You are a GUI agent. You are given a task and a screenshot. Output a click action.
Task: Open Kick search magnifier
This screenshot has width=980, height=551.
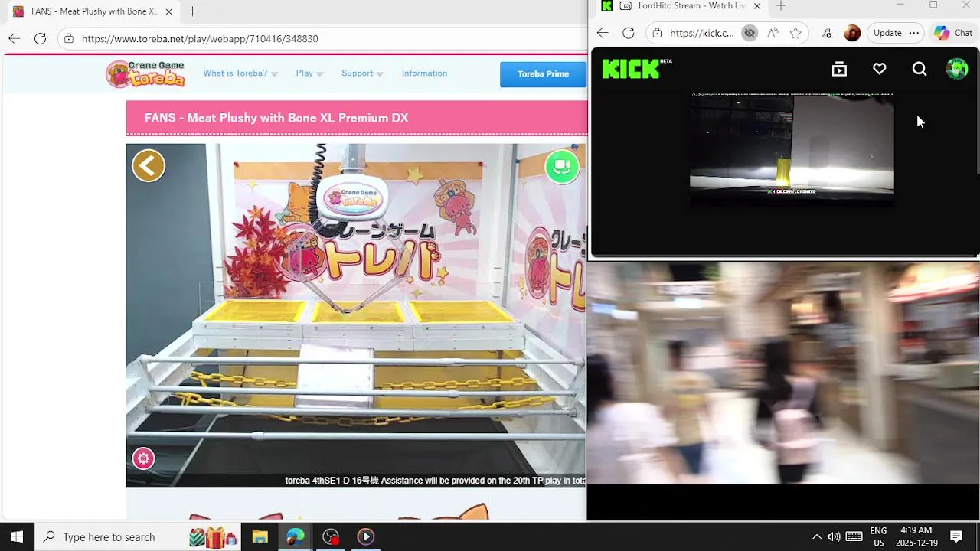pyautogui.click(x=920, y=70)
